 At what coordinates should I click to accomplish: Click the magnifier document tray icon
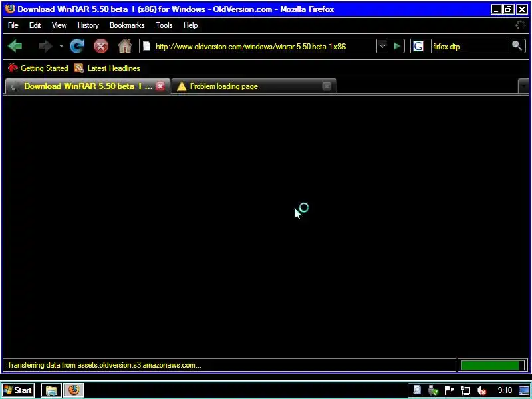point(417,390)
